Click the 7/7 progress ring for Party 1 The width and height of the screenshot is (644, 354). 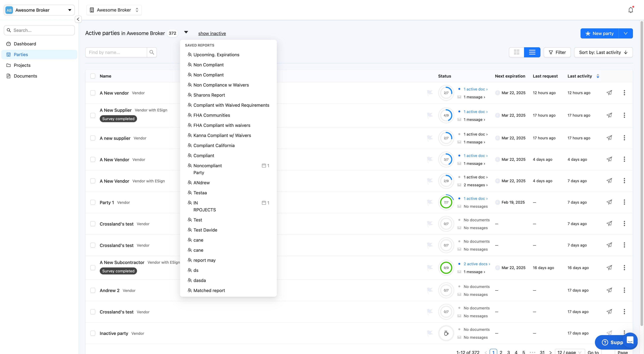(x=446, y=202)
